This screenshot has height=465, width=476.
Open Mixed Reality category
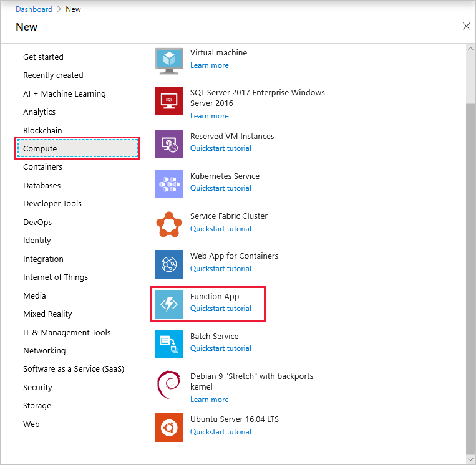pyautogui.click(x=47, y=314)
